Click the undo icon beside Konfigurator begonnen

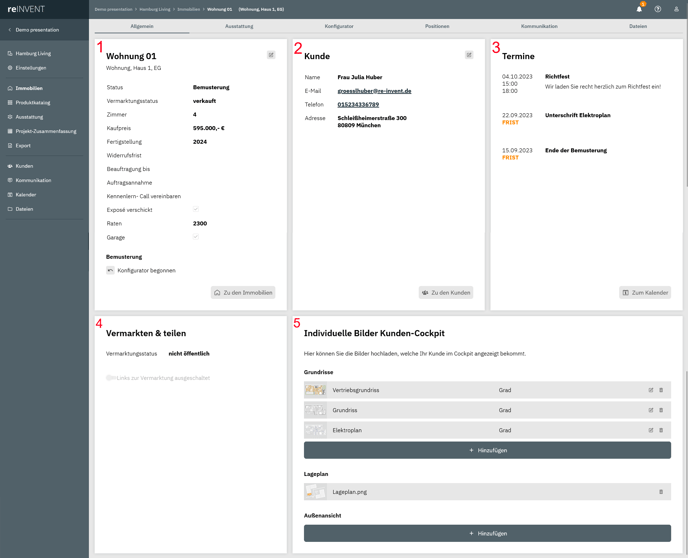pyautogui.click(x=110, y=270)
